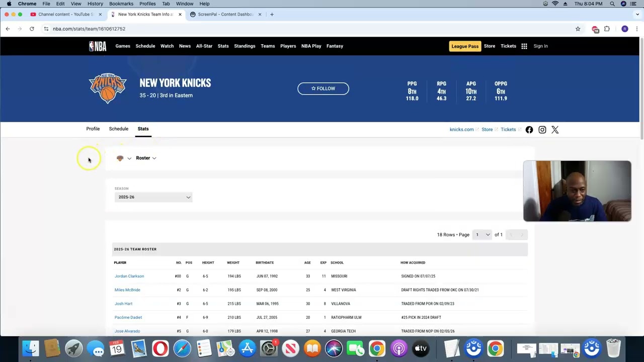Launch Safari from the Dock

(182, 348)
